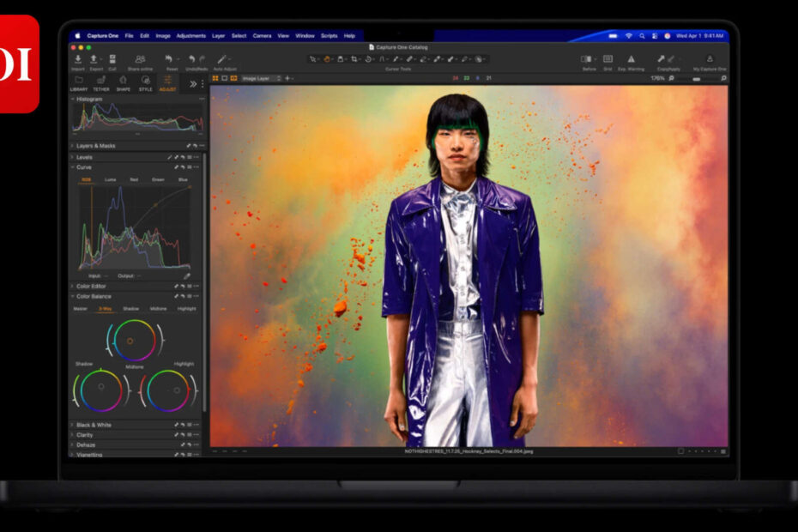This screenshot has width=798, height=532.
Task: Open the Library tool tab
Action: coord(79,82)
